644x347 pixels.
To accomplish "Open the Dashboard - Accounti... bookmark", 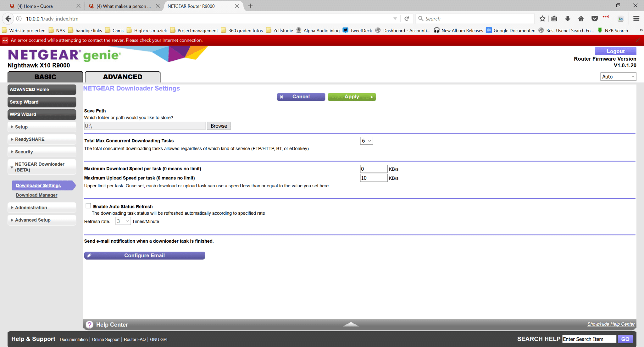I will tap(403, 30).
